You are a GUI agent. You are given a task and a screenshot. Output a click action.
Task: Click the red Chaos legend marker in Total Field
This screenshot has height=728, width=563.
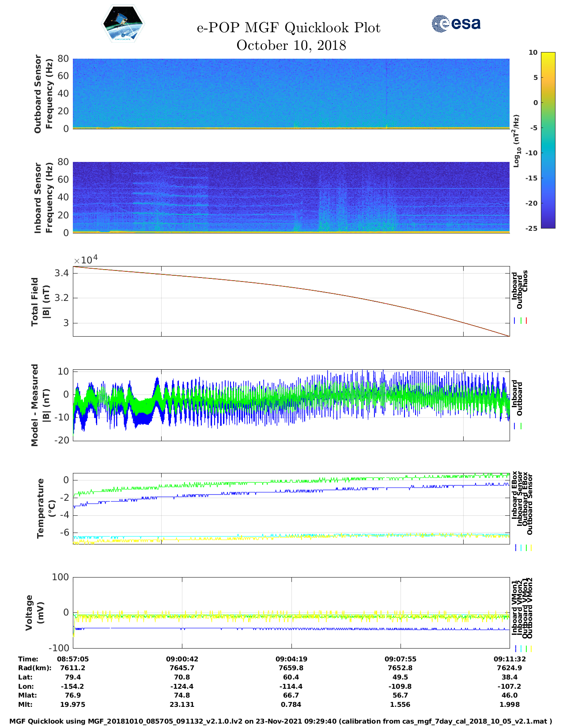click(526, 321)
